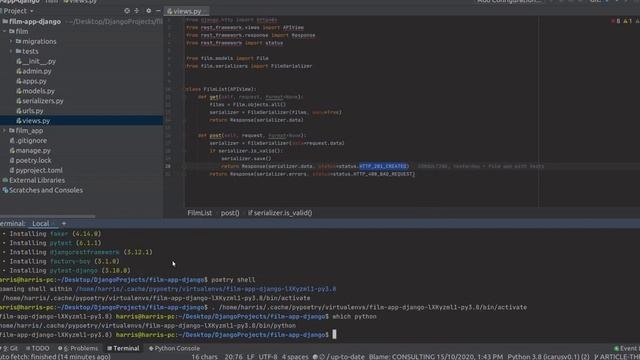Collapse the film folder arrow
The height and width of the screenshot is (360, 640).
coord(4,31)
